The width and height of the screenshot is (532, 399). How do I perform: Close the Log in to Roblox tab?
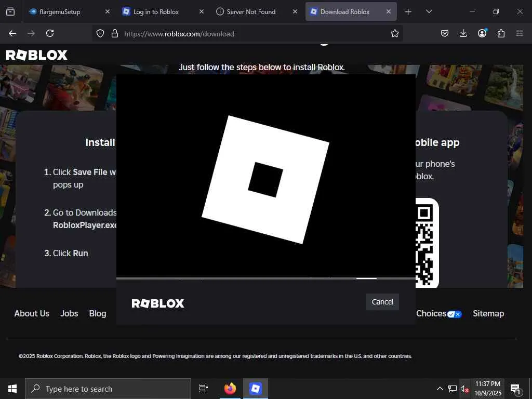201,11
